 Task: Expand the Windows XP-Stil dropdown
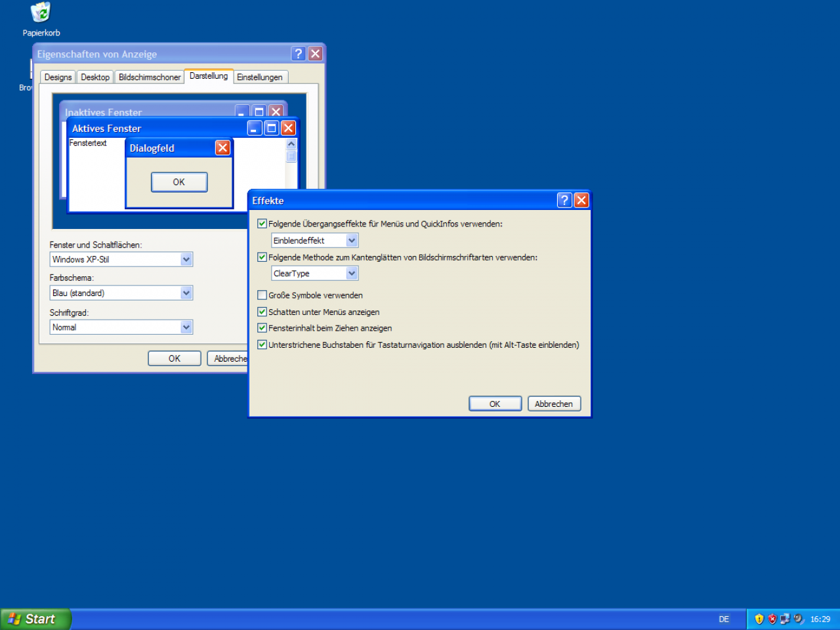point(186,259)
